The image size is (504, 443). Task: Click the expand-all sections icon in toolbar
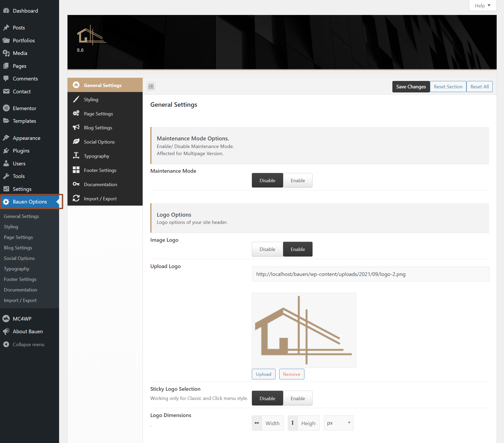(151, 86)
